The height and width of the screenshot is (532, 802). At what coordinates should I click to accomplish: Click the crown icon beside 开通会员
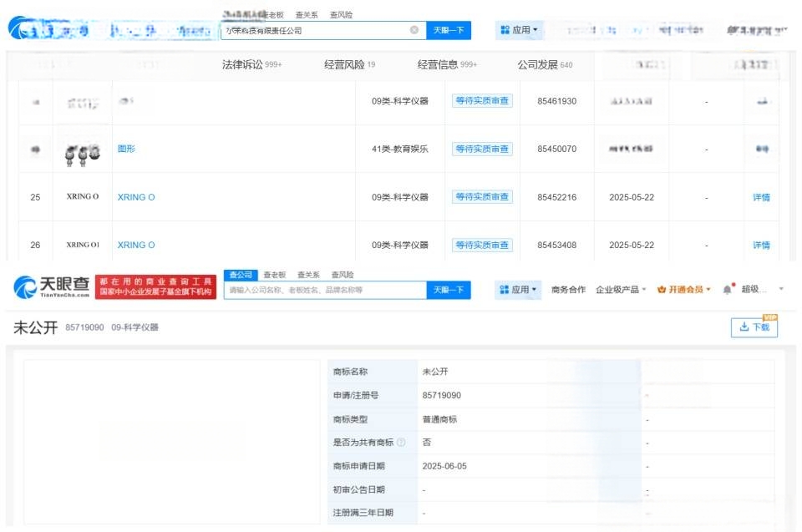click(x=662, y=290)
